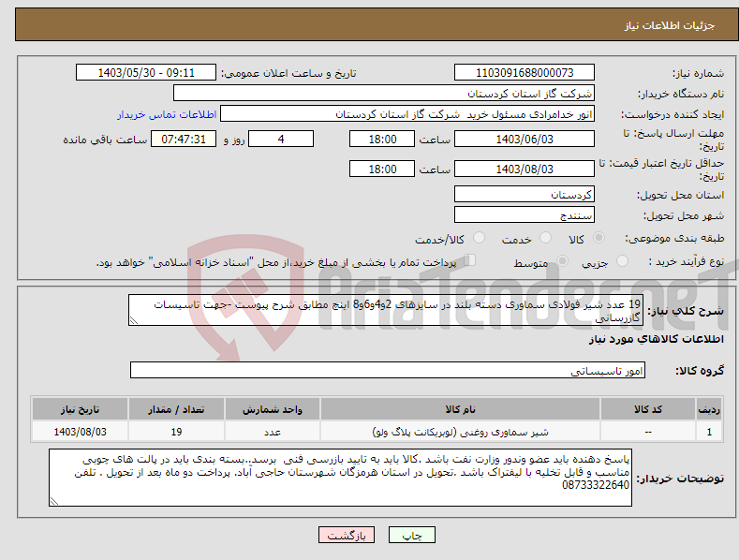Click the quantity cell showing 19
The width and height of the screenshot is (739, 560).
[176, 432]
